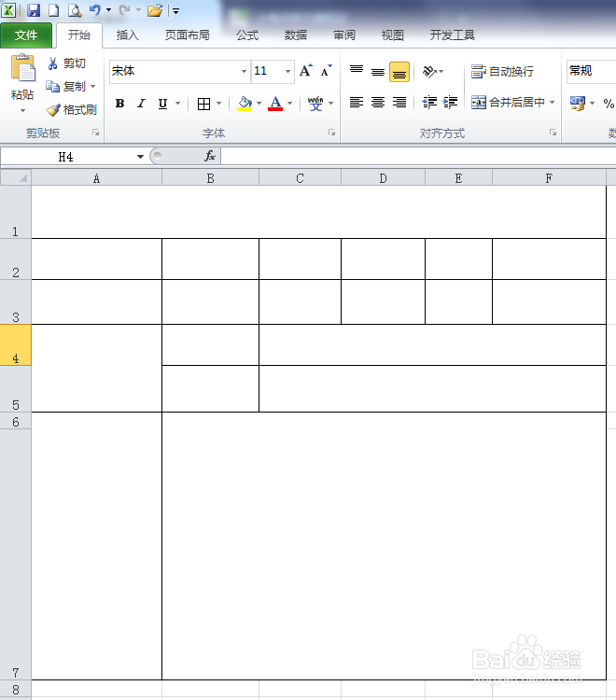Apply the yellow fill color
Viewport: 616px width, 700px height.
pyautogui.click(x=245, y=104)
